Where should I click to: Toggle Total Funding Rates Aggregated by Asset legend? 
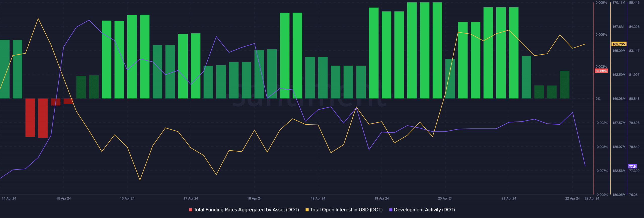pos(246,210)
